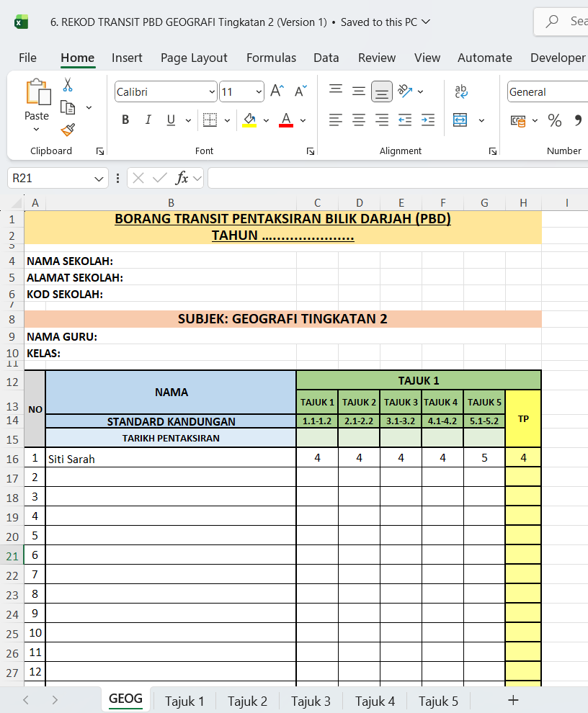
Task: Expand the font size dropdown
Action: pyautogui.click(x=259, y=91)
